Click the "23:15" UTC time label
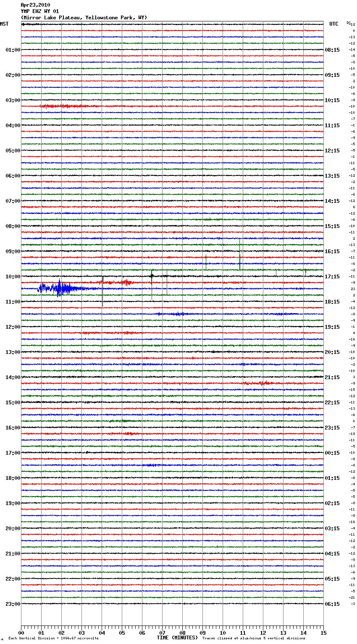Viewport: 357px width, 644px height. pyautogui.click(x=332, y=428)
